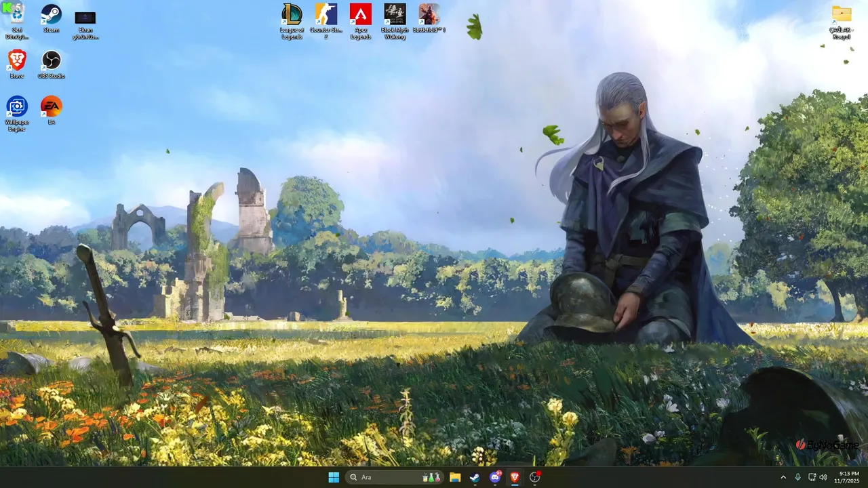The height and width of the screenshot is (488, 868).
Task: Open the taskbar app with red recording dot
Action: pyautogui.click(x=535, y=477)
